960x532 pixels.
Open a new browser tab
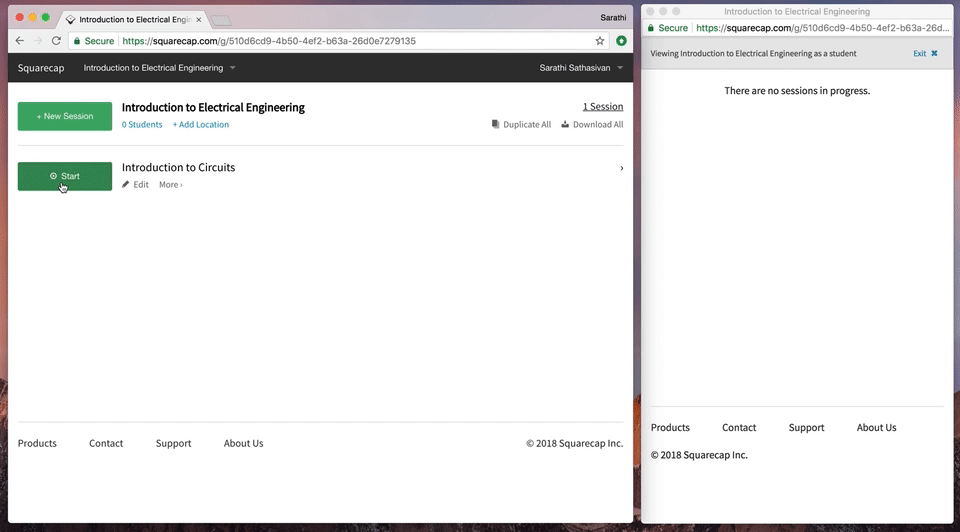tap(221, 21)
